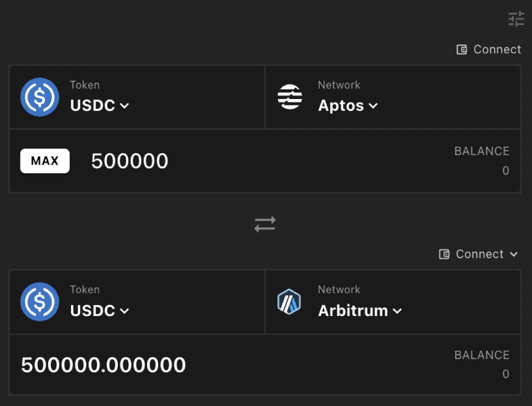
Task: Click the bottom Connect wallet text
Action: 479,254
